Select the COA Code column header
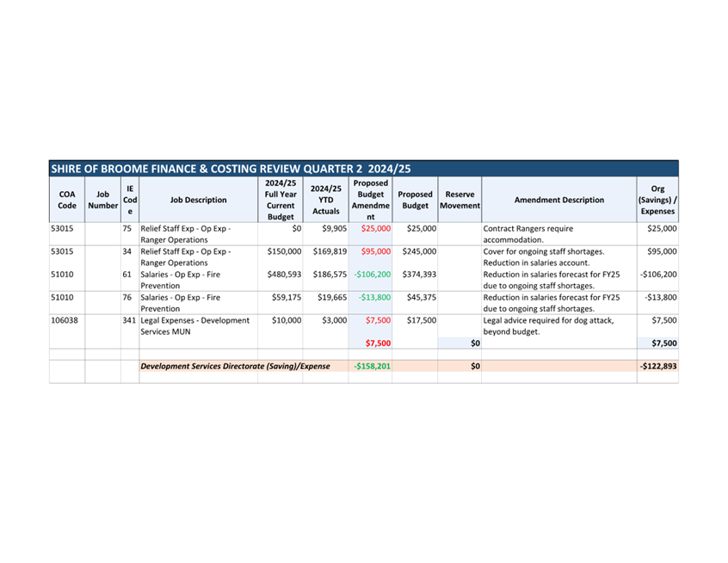728x563 pixels. point(67,200)
